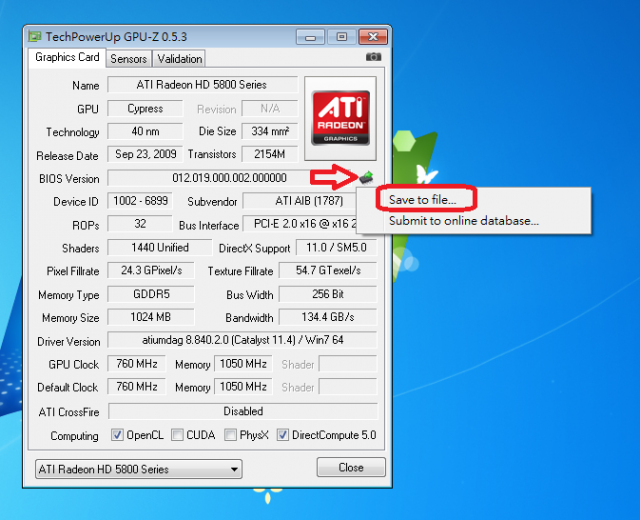Screen dimensions: 640x520
Task: Click the Release Date value Sep 23, 2009
Action: click(x=145, y=154)
